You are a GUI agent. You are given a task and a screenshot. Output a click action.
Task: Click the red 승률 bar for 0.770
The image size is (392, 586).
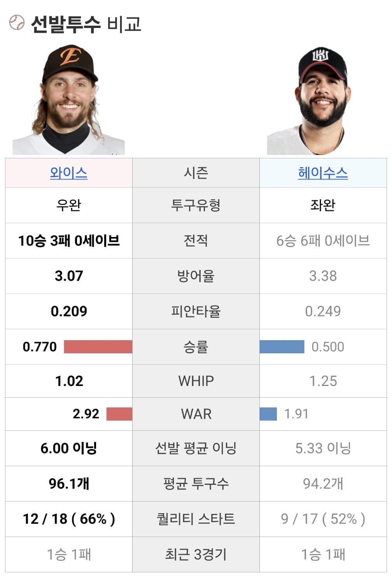98,347
